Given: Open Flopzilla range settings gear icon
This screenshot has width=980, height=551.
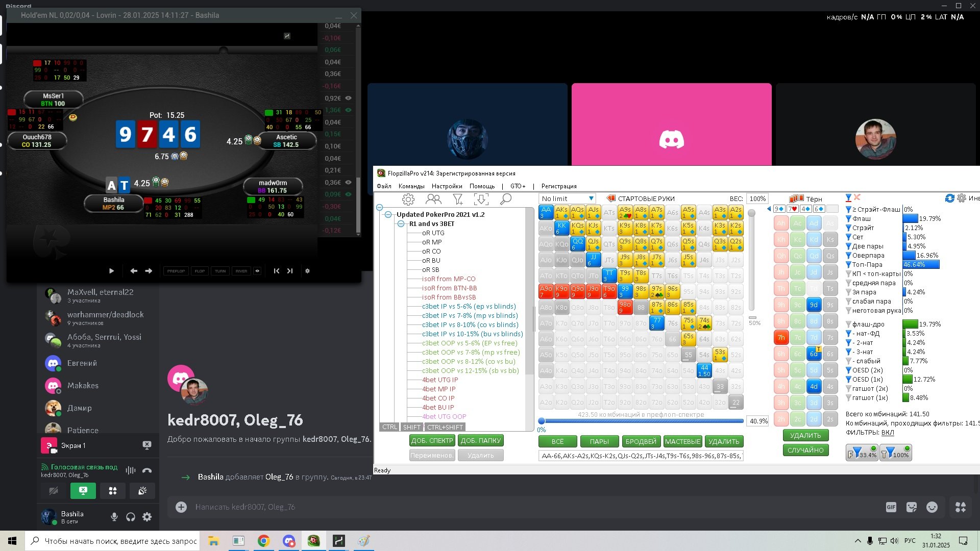Looking at the screenshot, I should tap(408, 199).
